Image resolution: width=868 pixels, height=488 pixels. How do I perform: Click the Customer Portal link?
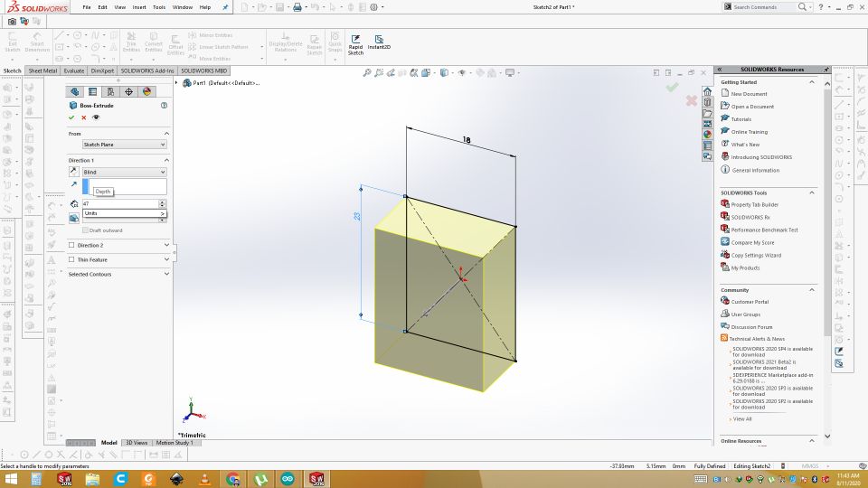point(750,302)
